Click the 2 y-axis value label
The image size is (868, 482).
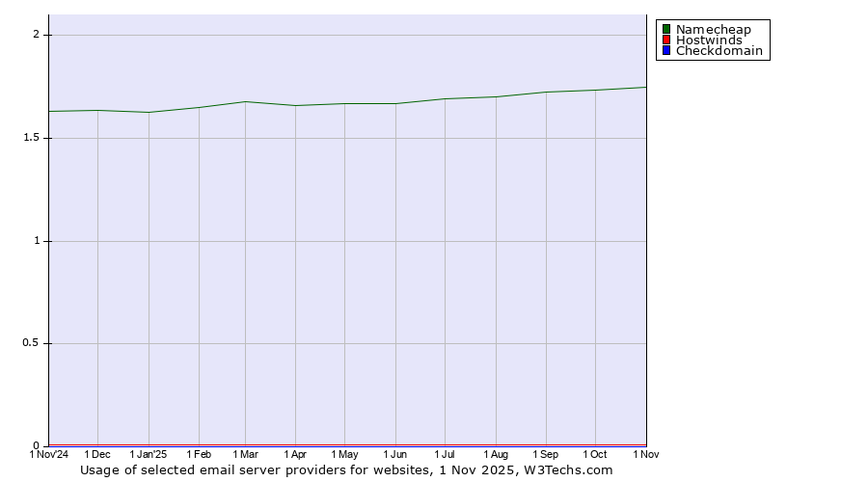(37, 35)
